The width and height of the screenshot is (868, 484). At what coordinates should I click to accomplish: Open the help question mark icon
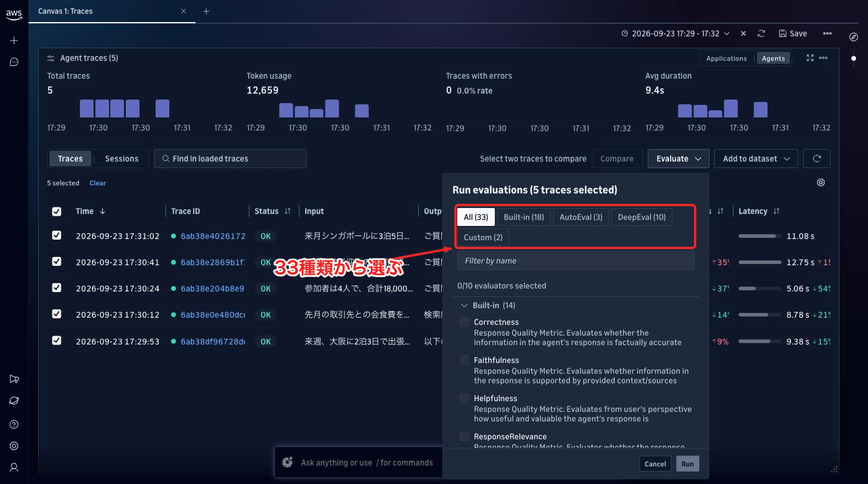coord(14,424)
